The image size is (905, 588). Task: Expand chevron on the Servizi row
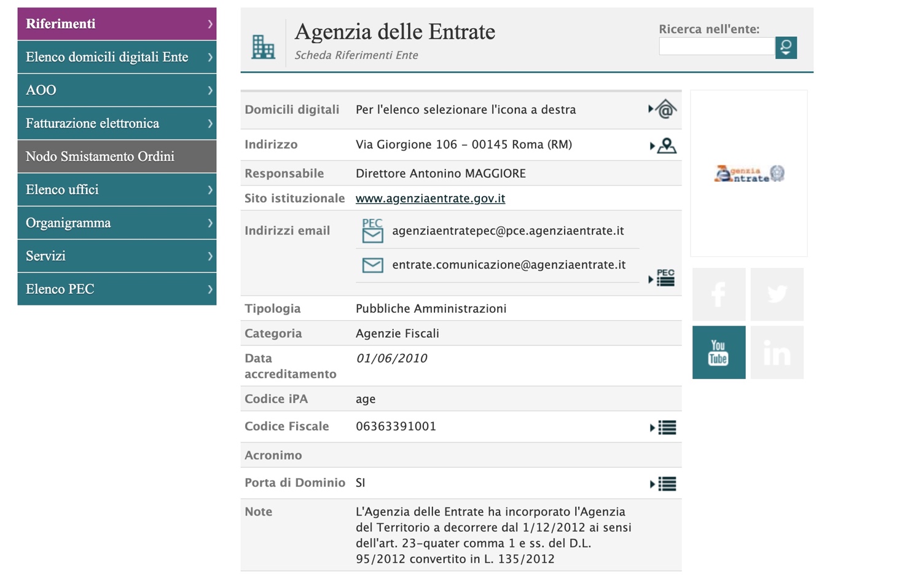[x=210, y=256]
